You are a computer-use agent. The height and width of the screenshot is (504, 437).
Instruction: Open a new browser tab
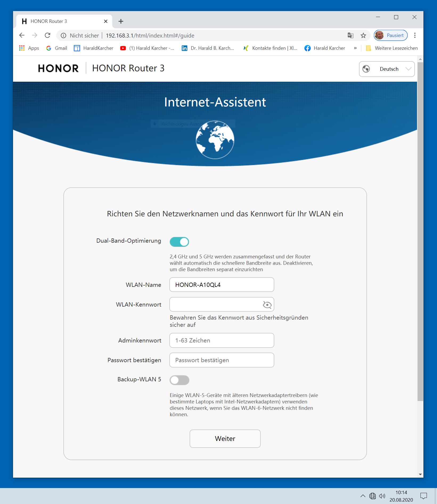(x=121, y=21)
